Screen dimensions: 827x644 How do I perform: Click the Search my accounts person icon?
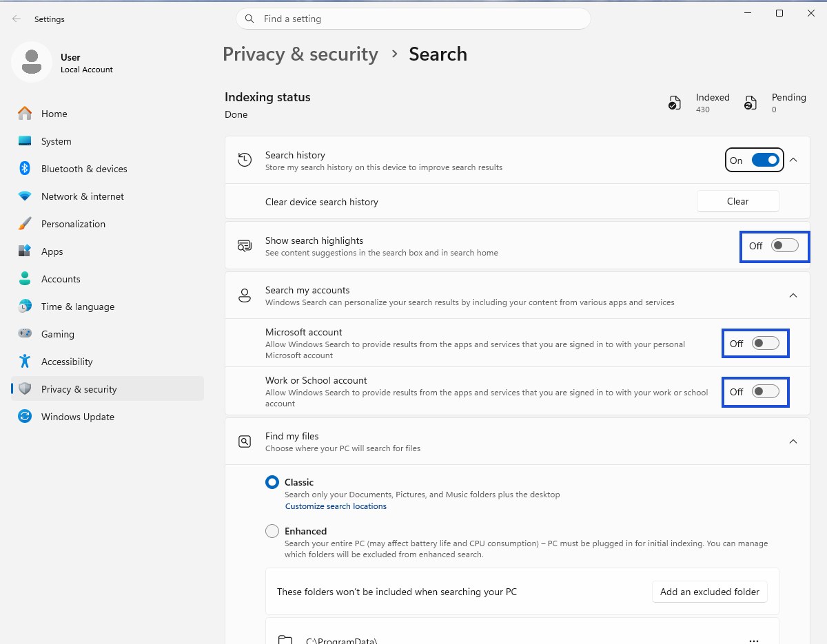coord(245,296)
